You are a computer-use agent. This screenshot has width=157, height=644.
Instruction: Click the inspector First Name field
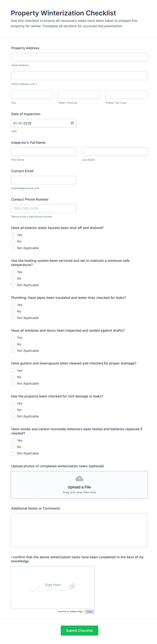point(43,151)
